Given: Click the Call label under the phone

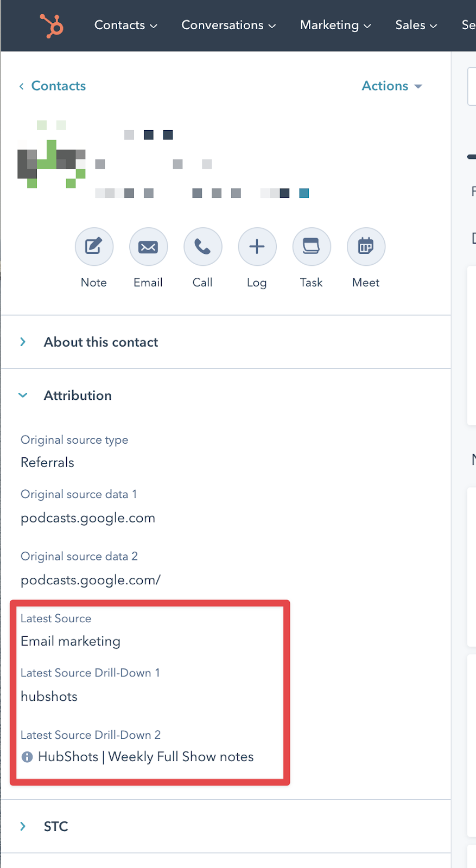Looking at the screenshot, I should [x=202, y=283].
